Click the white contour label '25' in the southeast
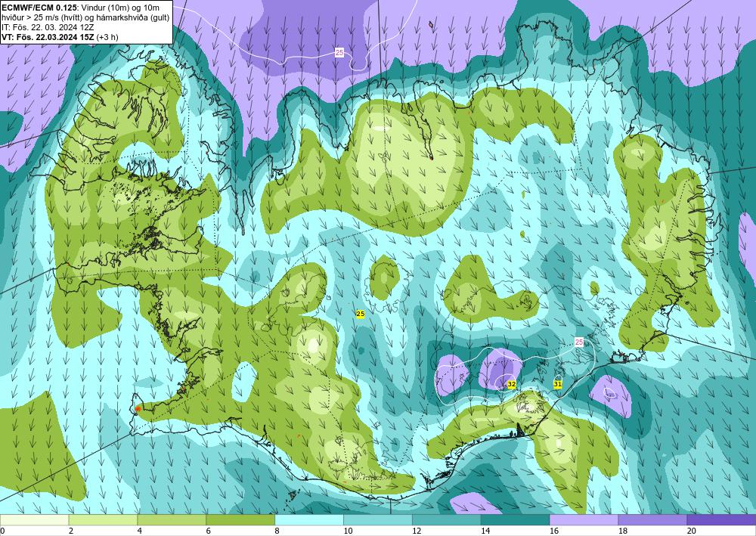756x536 pixels. pyautogui.click(x=579, y=342)
